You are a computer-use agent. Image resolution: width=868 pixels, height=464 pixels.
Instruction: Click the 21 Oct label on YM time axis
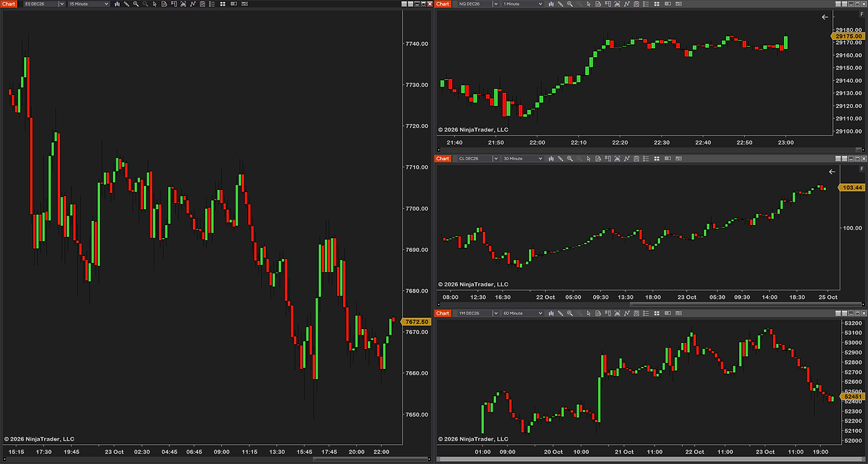tap(624, 452)
